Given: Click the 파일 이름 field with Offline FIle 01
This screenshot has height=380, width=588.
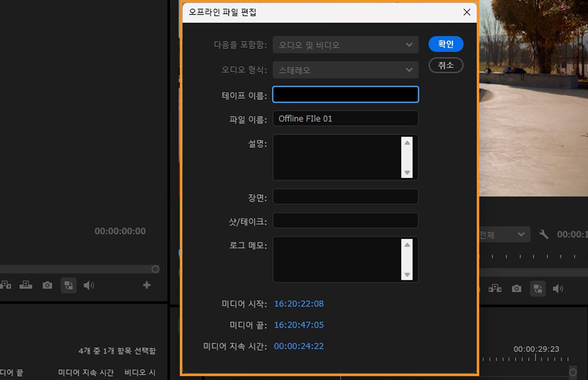Looking at the screenshot, I should tap(345, 119).
